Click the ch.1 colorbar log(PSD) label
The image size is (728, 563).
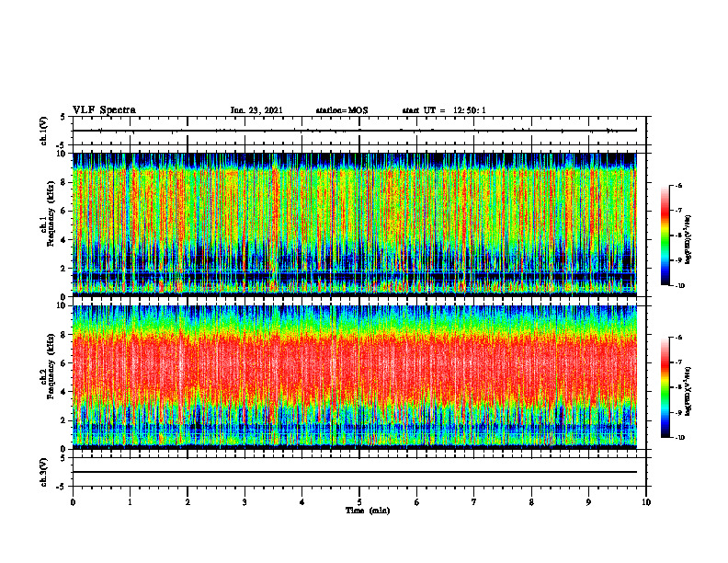[688, 240]
